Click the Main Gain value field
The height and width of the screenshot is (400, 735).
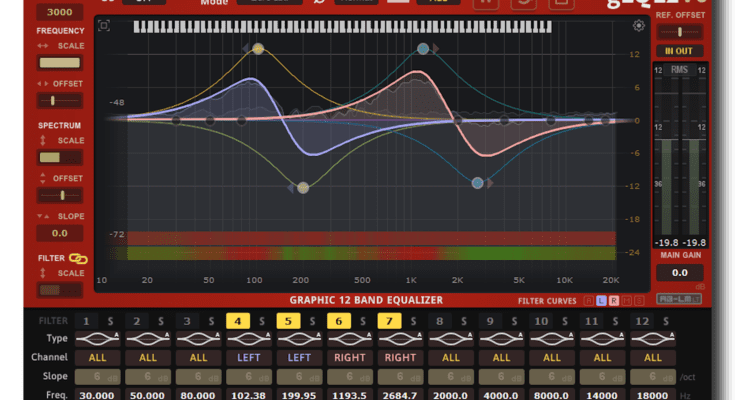click(678, 272)
